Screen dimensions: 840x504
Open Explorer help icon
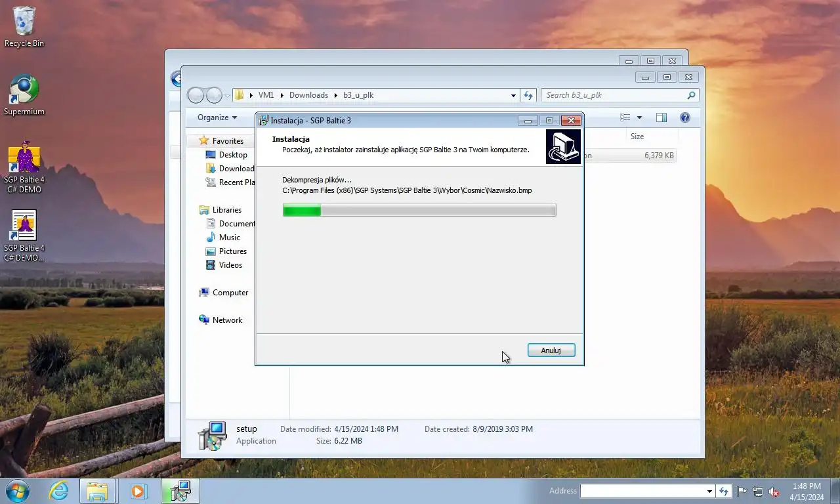point(685,117)
